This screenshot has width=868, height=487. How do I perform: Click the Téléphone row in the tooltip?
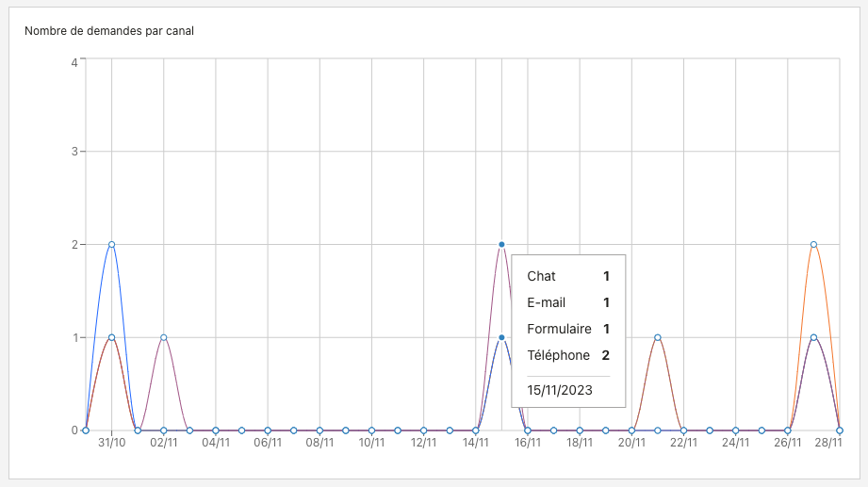click(567, 355)
